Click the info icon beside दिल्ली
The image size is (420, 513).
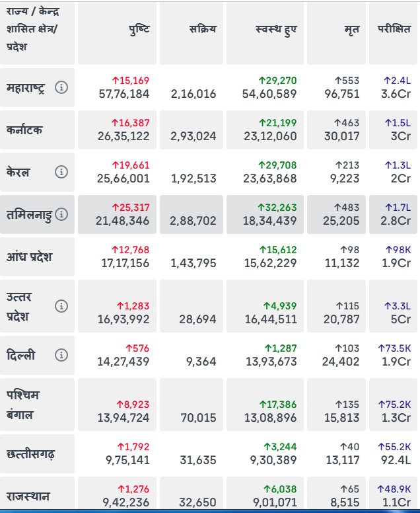pos(61,355)
